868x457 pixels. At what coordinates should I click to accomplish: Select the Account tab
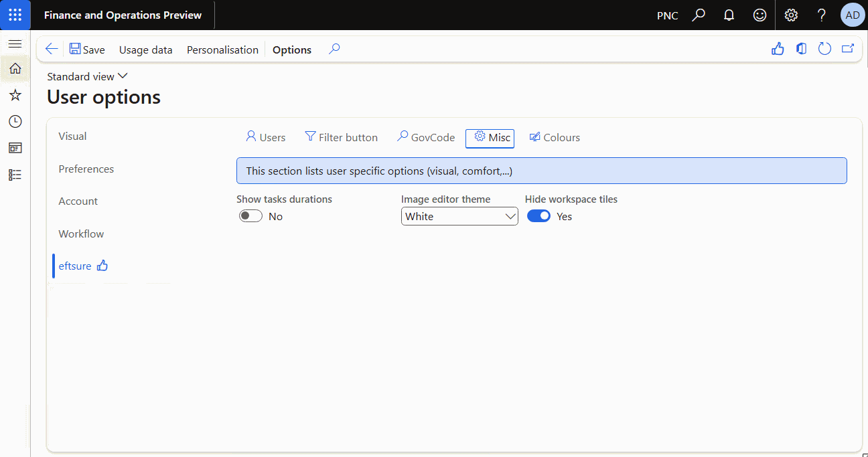pos(78,201)
